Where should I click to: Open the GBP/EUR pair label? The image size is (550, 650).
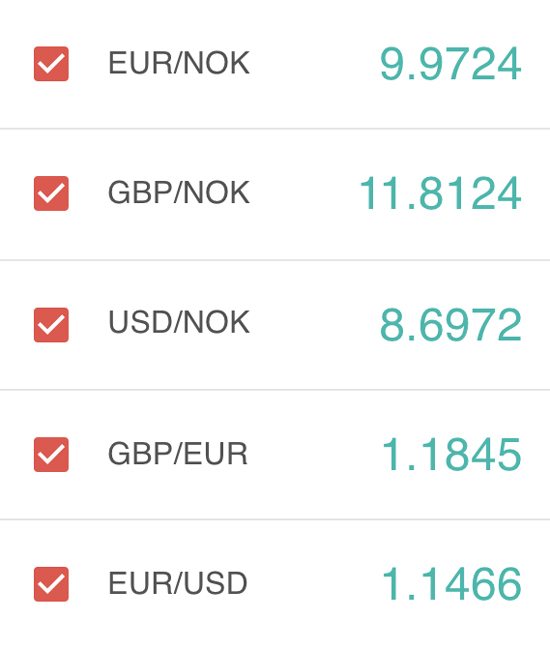point(178,454)
